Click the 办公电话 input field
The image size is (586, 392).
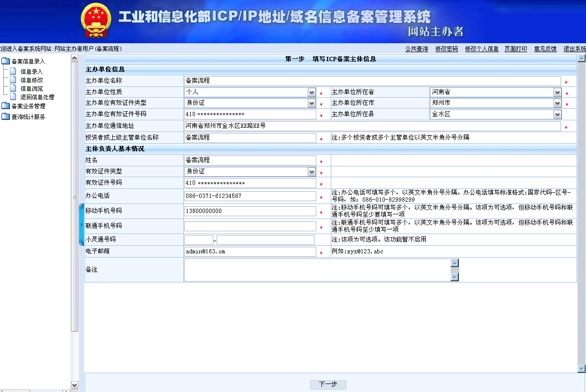pyautogui.click(x=250, y=196)
